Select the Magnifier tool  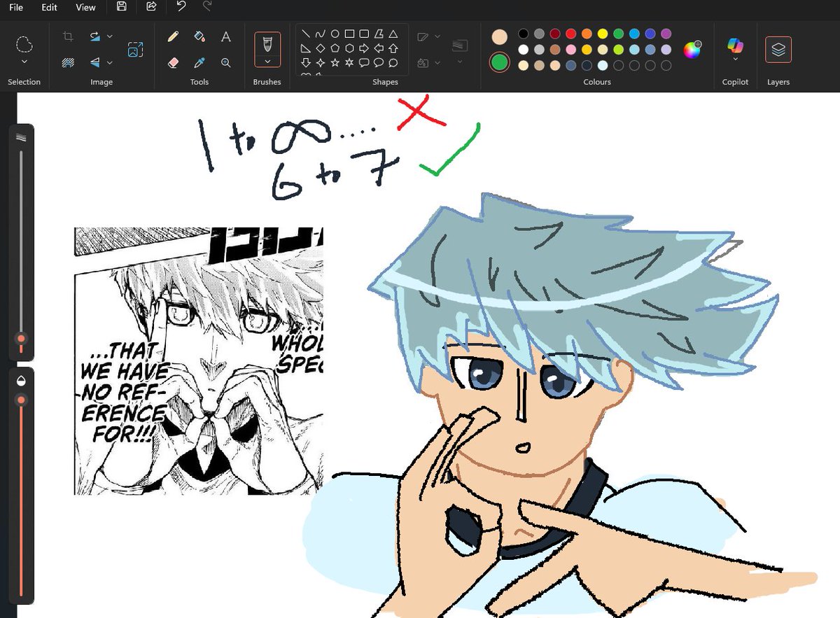click(x=225, y=62)
